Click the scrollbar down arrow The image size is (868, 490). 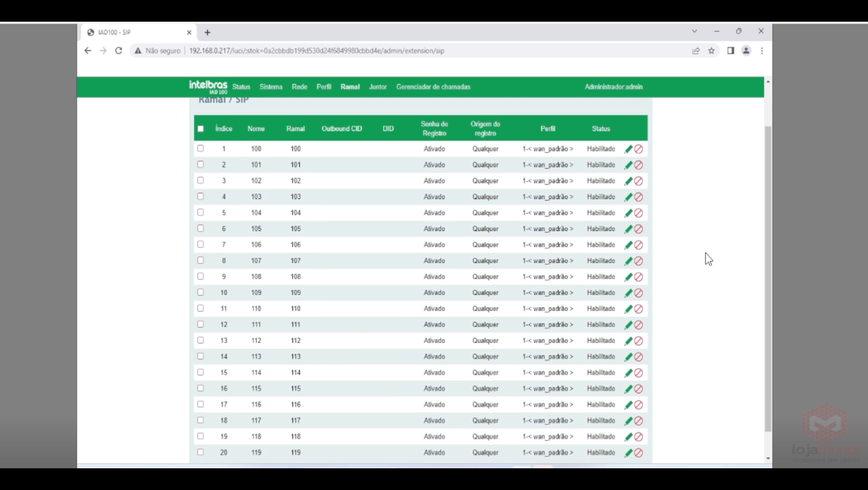click(768, 458)
